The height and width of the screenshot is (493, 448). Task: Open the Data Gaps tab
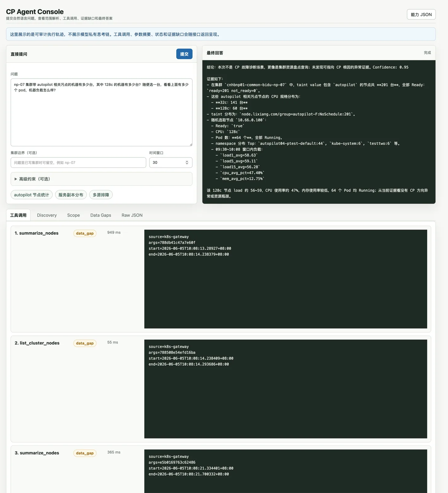pyautogui.click(x=100, y=215)
